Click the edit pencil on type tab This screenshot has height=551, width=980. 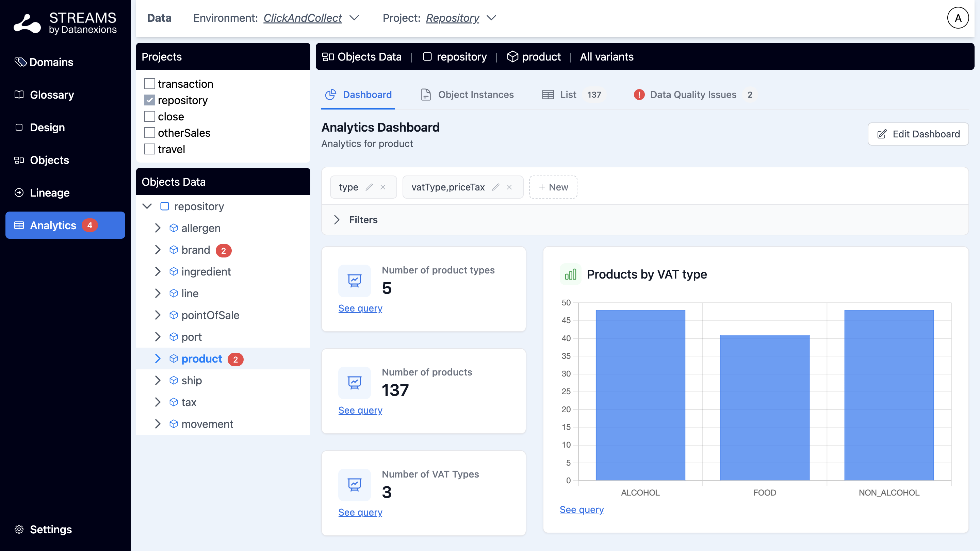[369, 187]
